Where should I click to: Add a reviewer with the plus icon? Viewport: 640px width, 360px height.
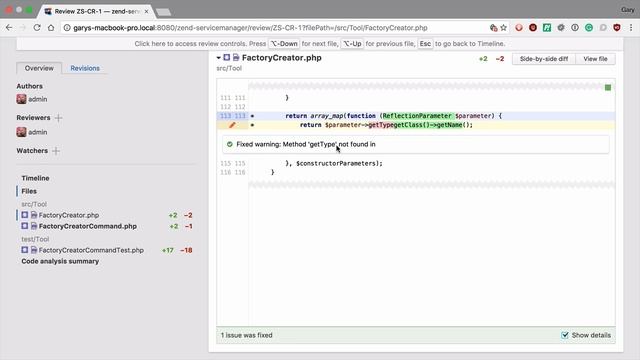point(58,118)
